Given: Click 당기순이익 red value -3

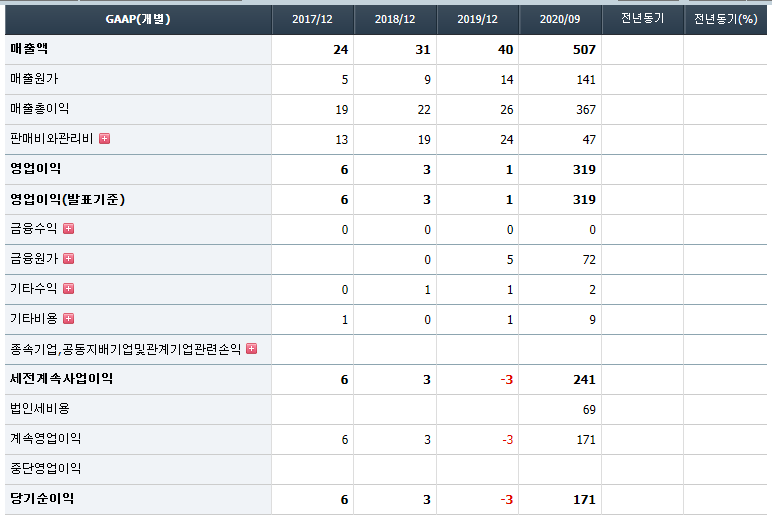Looking at the screenshot, I should click(507, 500).
